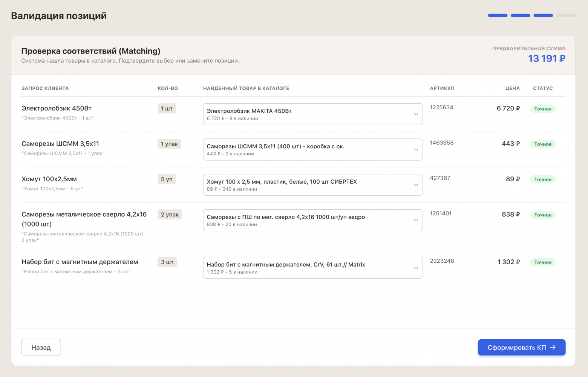This screenshot has height=377, width=588.
Task: Select the 1 упак quantity badge
Action: pos(169,144)
